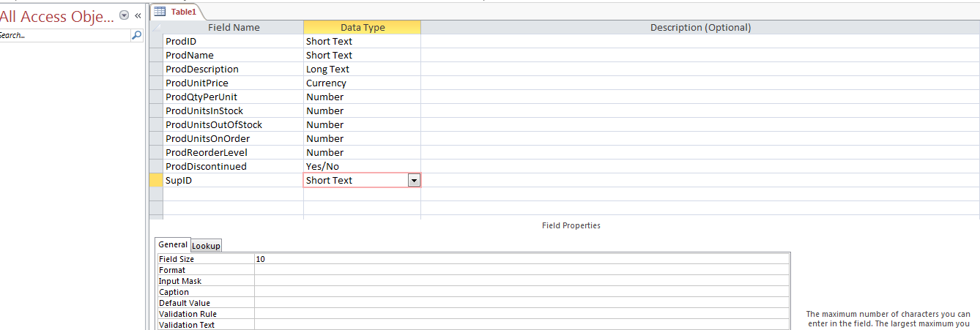This screenshot has height=330, width=980.
Task: Switch to the General properties tab
Action: click(173, 245)
